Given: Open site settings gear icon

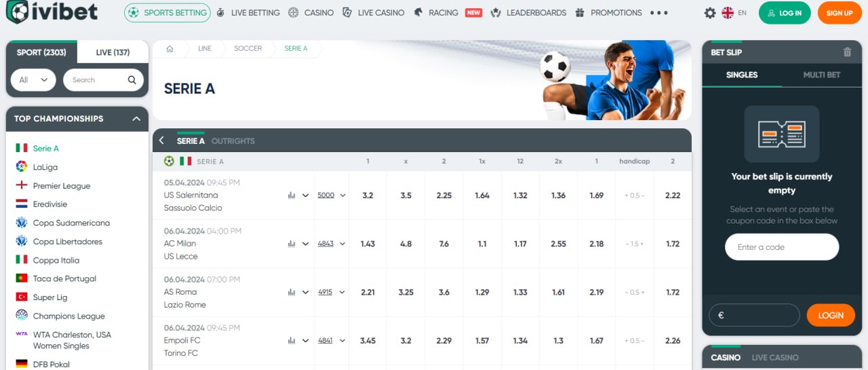Looking at the screenshot, I should tap(710, 13).
